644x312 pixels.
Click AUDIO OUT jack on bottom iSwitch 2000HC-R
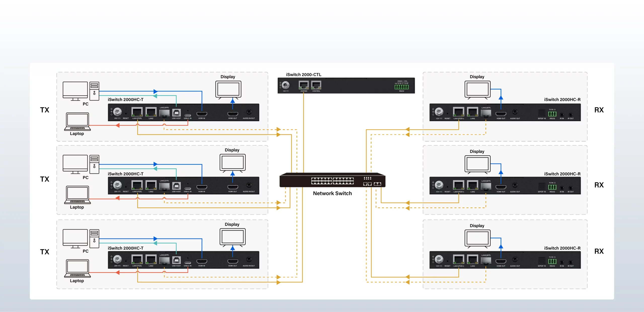click(515, 259)
